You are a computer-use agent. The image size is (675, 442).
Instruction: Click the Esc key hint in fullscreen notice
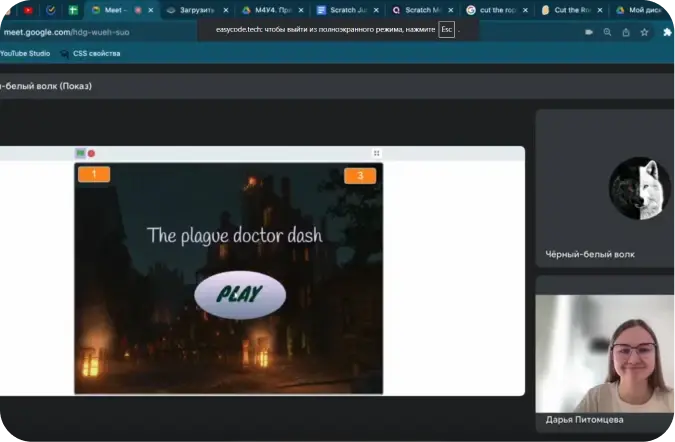pyautogui.click(x=446, y=30)
